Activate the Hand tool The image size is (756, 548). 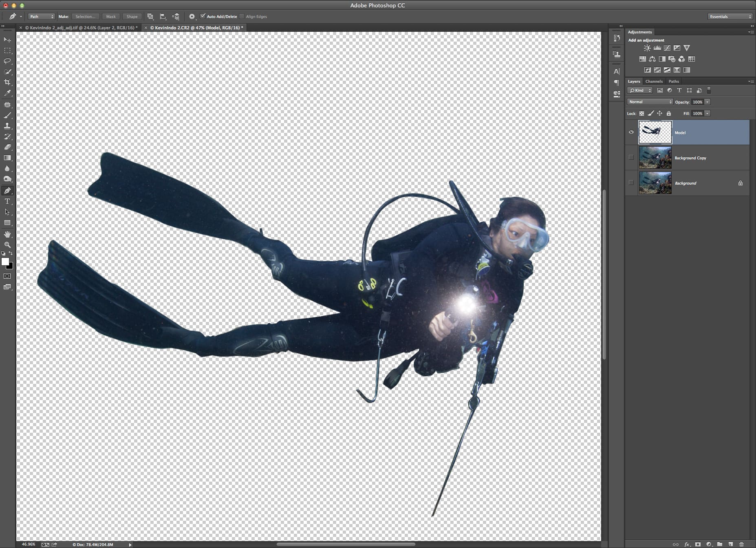[7, 234]
